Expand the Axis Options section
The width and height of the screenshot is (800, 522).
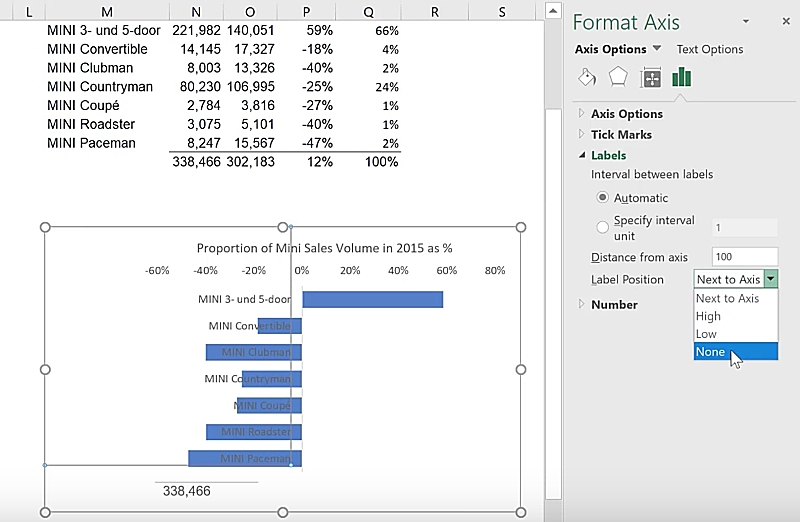pyautogui.click(x=626, y=114)
